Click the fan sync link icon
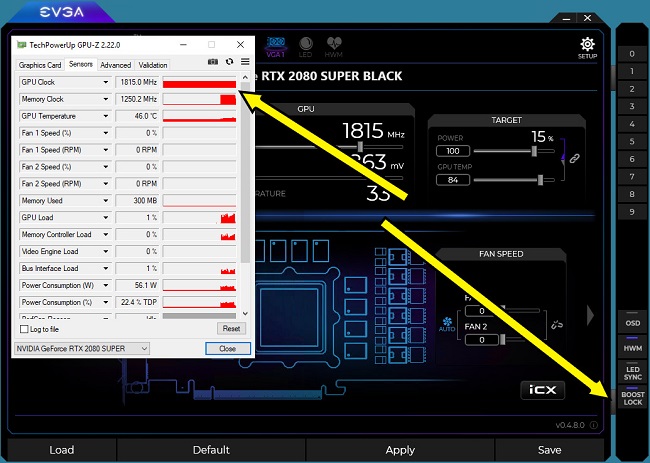This screenshot has width=650, height=463. point(557,325)
